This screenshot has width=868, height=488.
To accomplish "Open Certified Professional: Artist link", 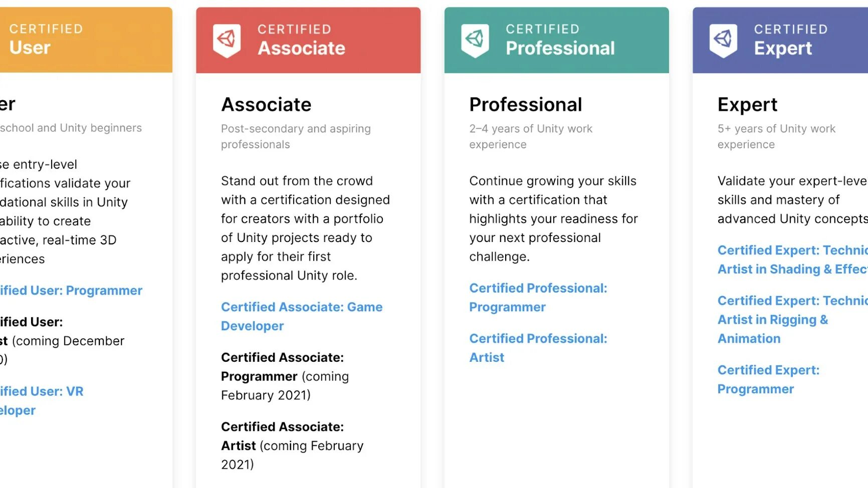I will point(538,348).
